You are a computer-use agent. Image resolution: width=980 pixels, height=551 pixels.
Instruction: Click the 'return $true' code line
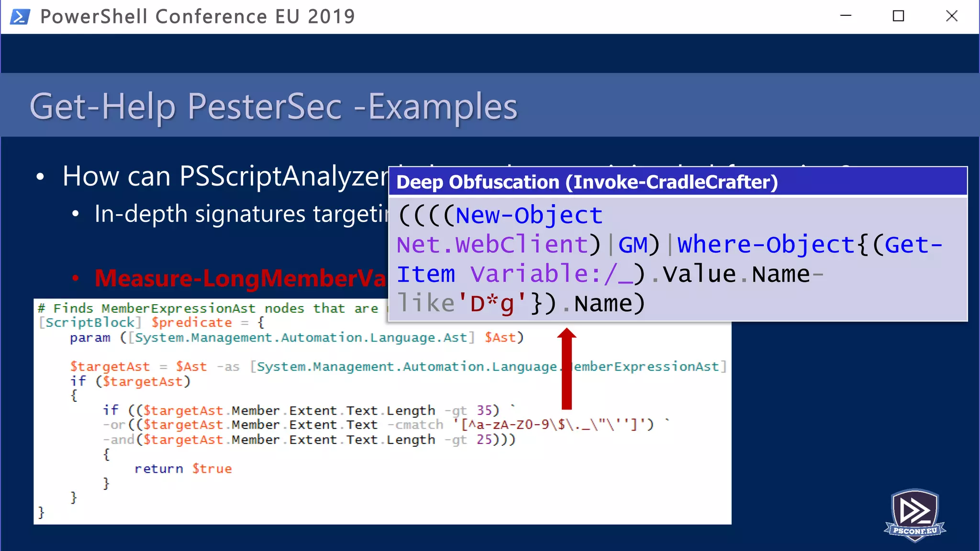[183, 469]
